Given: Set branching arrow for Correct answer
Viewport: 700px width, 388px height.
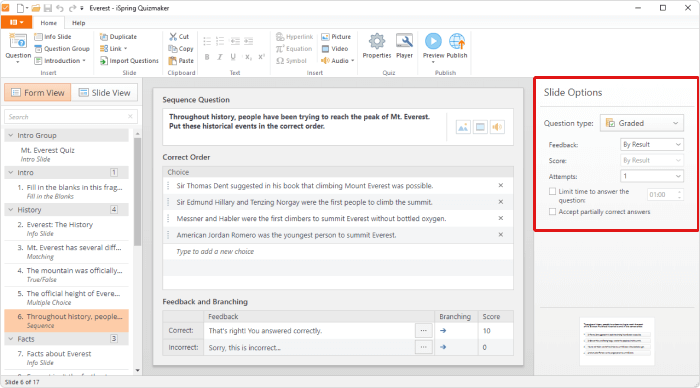Looking at the screenshot, I should click(x=443, y=331).
